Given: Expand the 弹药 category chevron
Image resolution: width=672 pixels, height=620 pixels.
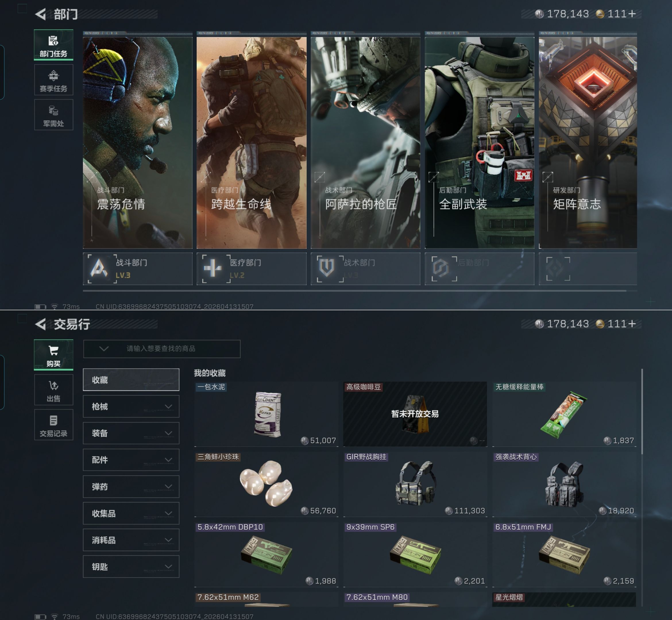Looking at the screenshot, I should [168, 487].
